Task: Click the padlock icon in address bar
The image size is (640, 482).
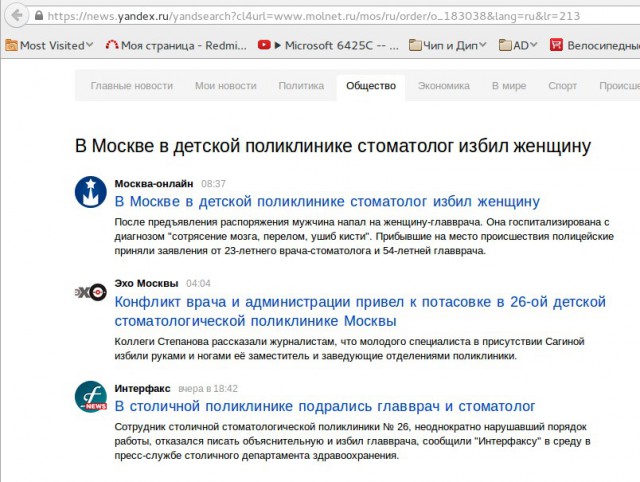Action: (x=39, y=16)
